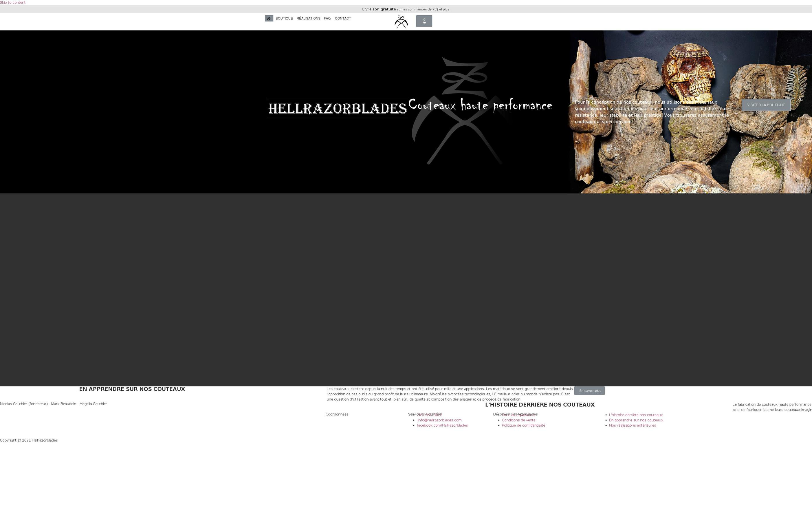Open L'histoire derrière nos couteaux link
Image resolution: width=812 pixels, height=515 pixels.
[636, 415]
